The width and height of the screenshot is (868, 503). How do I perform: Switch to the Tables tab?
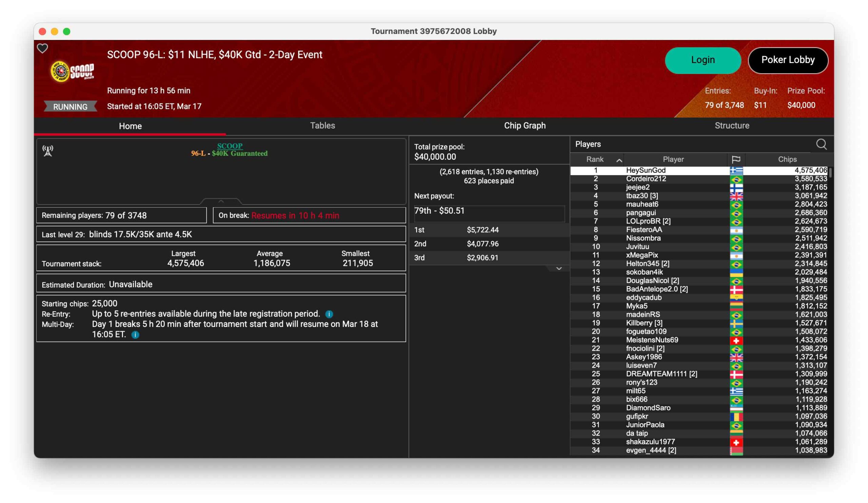pos(322,125)
